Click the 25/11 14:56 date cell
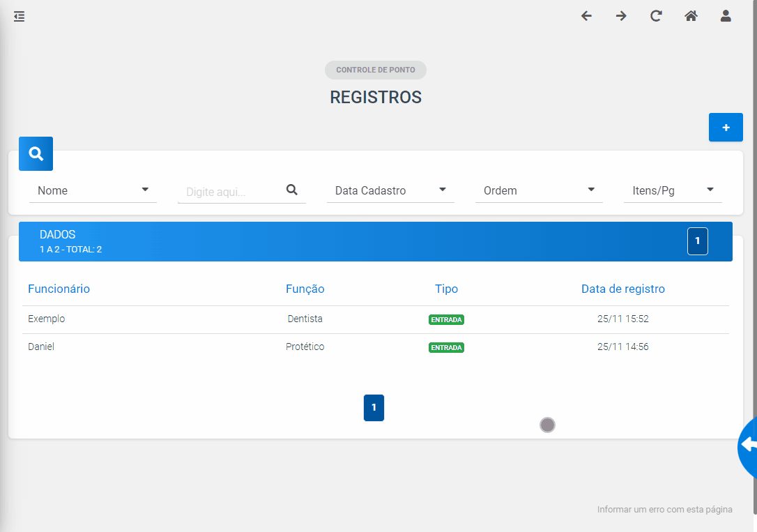Image resolution: width=757 pixels, height=532 pixels. coord(622,347)
